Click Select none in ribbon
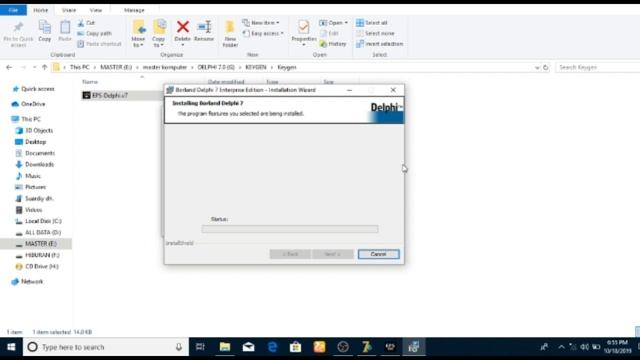 (x=375, y=33)
